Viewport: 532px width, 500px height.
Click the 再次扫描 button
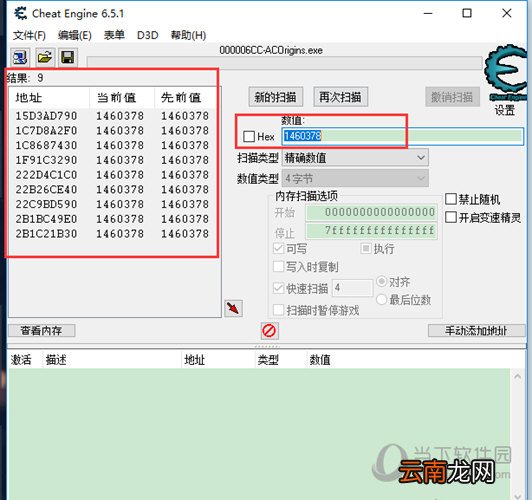click(x=340, y=97)
